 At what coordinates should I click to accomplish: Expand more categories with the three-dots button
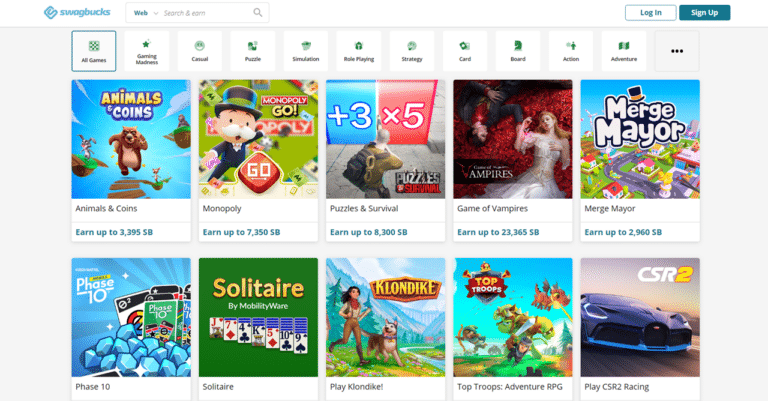[x=677, y=51]
